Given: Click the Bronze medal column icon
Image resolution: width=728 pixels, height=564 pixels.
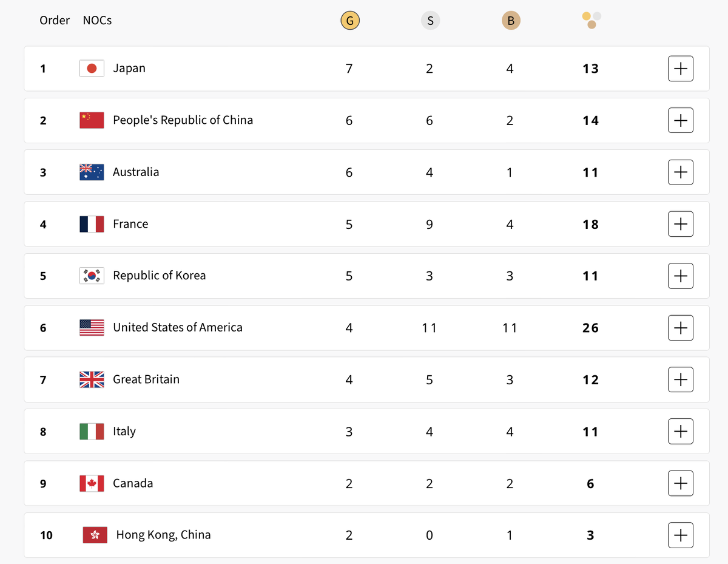Looking at the screenshot, I should click(x=511, y=21).
